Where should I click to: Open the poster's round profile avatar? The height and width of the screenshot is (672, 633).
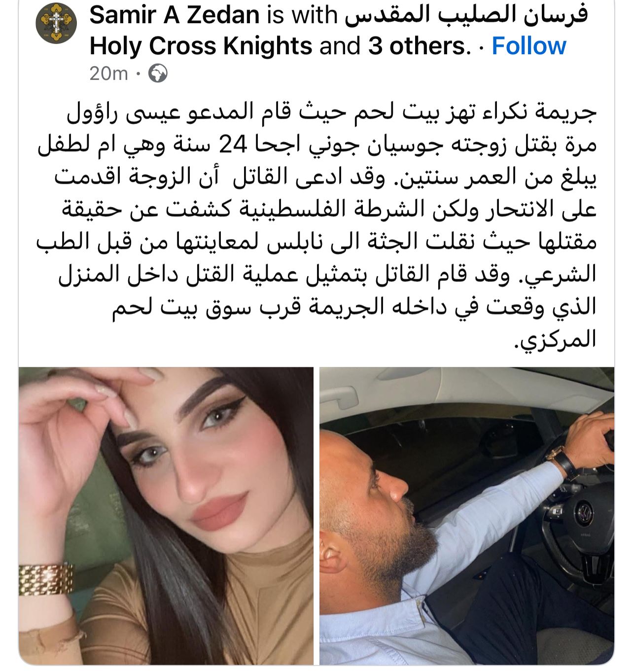[56, 23]
